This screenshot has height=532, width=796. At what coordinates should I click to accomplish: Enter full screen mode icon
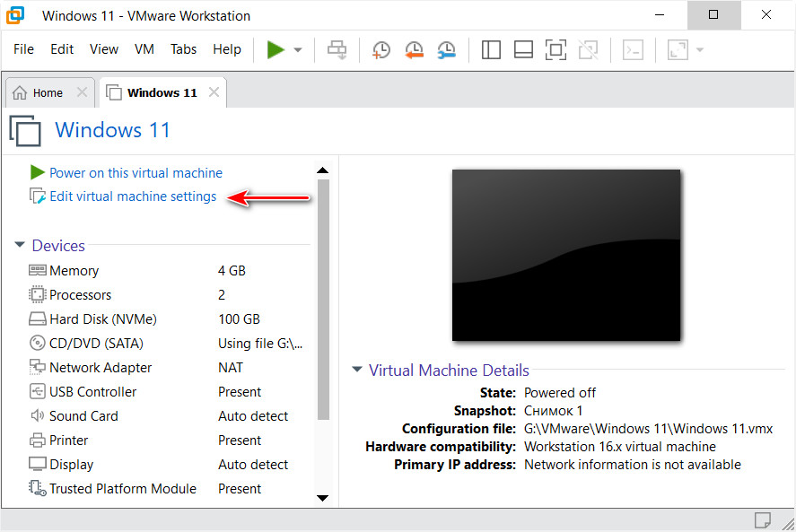pos(555,49)
